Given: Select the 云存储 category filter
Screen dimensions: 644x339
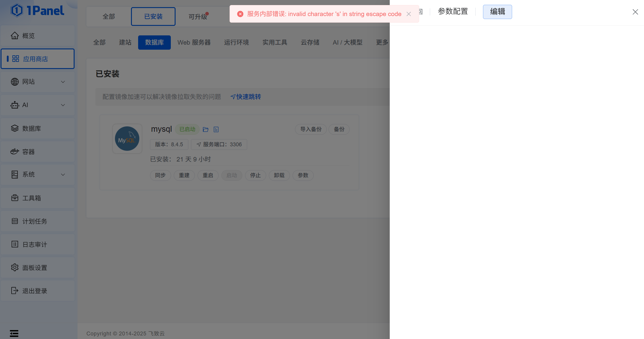Looking at the screenshot, I should point(310,43).
